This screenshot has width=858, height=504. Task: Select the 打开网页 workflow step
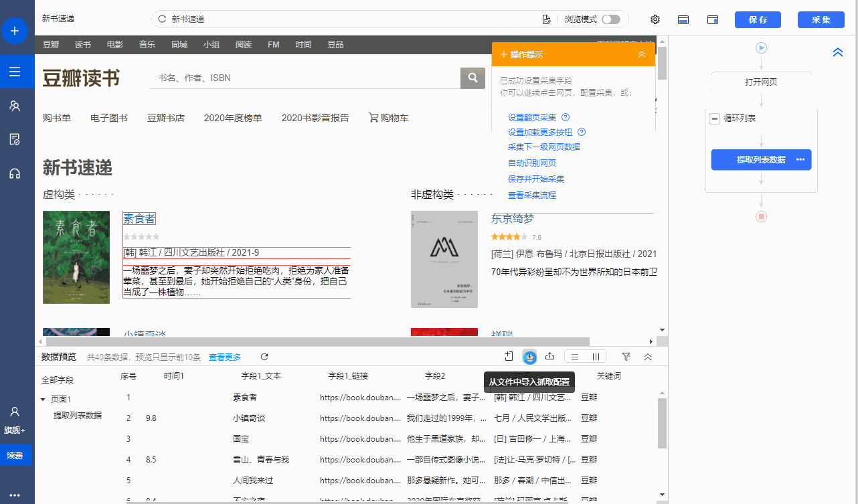coord(761,82)
